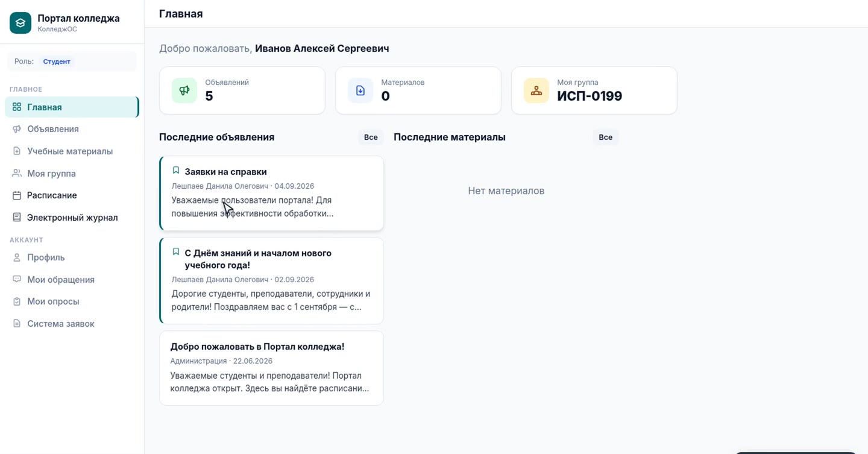Open Добро пожаловать в Портал колледжа announcement title
This screenshot has width=868, height=454.
(257, 347)
